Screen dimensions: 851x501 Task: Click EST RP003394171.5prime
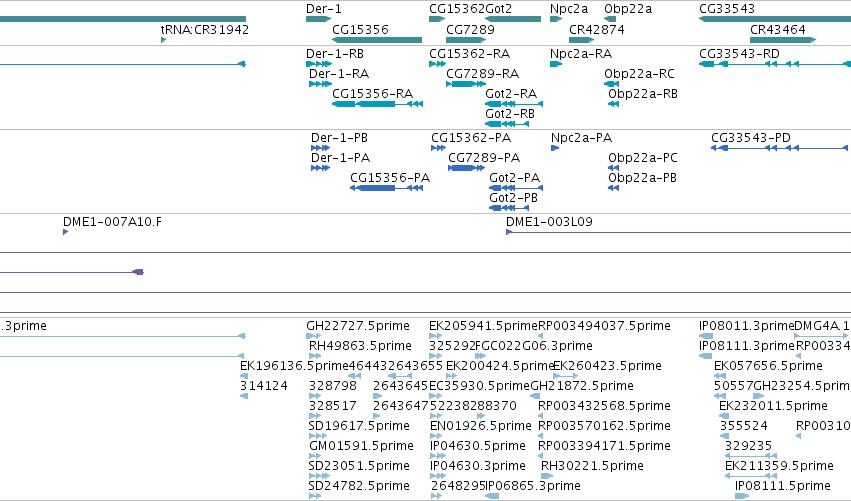(x=604, y=446)
